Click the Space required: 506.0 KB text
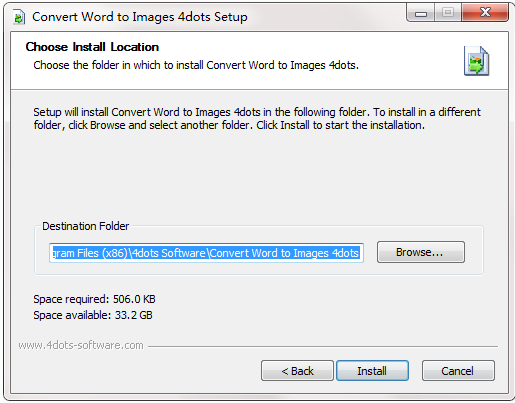The image size is (515, 403). click(94, 299)
